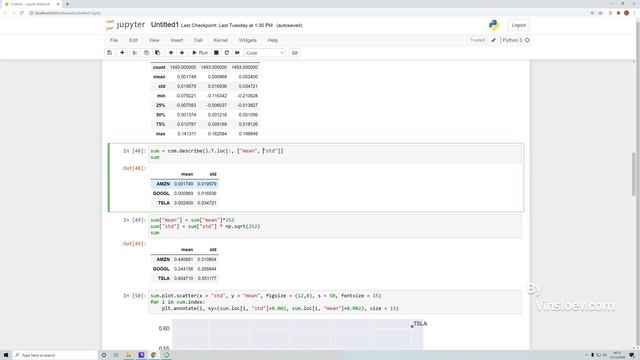This screenshot has height=360, width=640.
Task: Click the count row label in describe table
Action: [x=159, y=67]
